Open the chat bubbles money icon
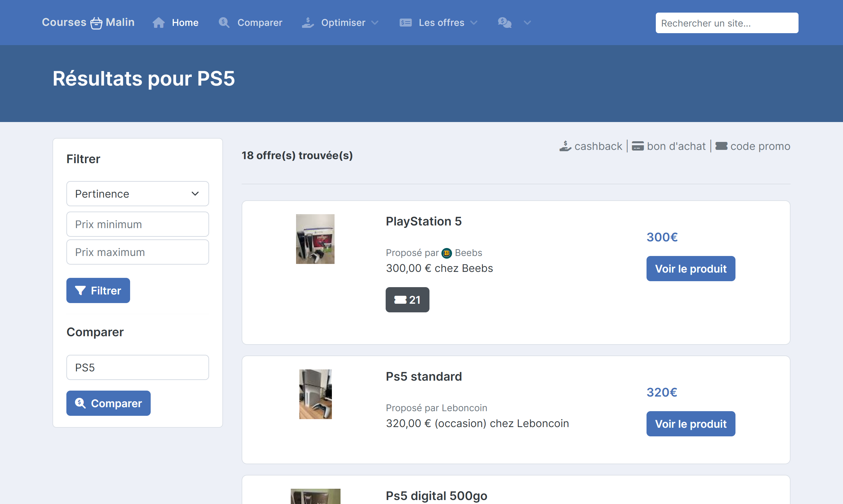Viewport: 843px width, 504px height. 505,23
